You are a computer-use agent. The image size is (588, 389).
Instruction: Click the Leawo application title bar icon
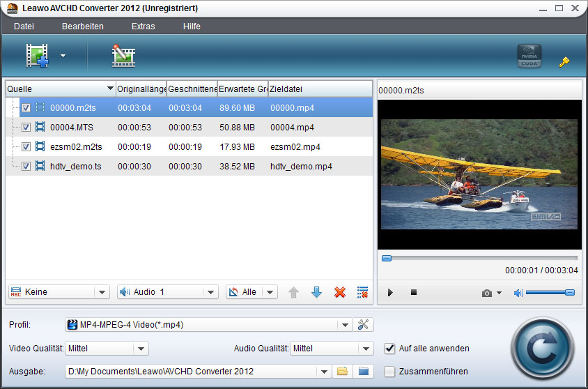(x=12, y=8)
